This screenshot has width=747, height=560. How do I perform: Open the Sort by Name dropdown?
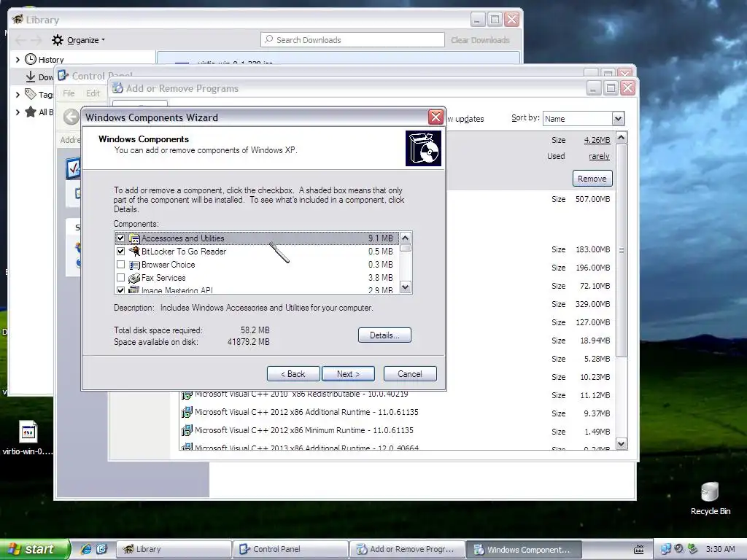click(618, 119)
